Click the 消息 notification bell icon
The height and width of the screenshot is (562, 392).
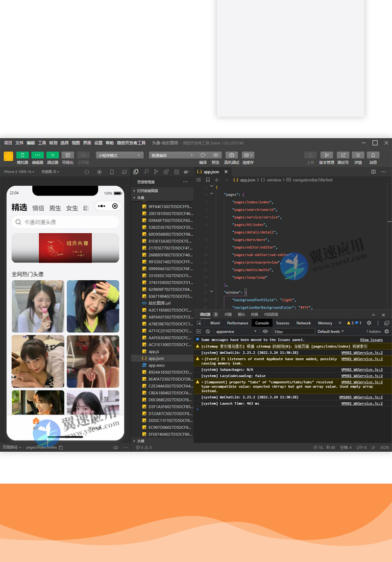click(x=373, y=155)
